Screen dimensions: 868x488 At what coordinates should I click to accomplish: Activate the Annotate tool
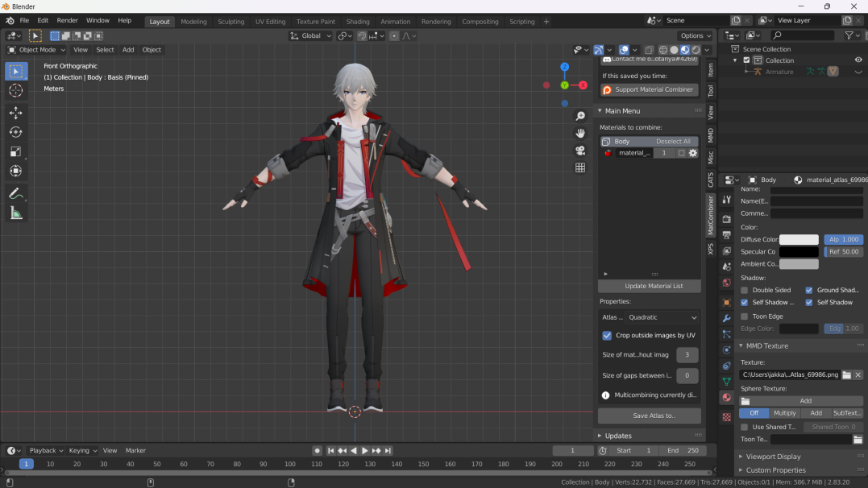click(15, 193)
